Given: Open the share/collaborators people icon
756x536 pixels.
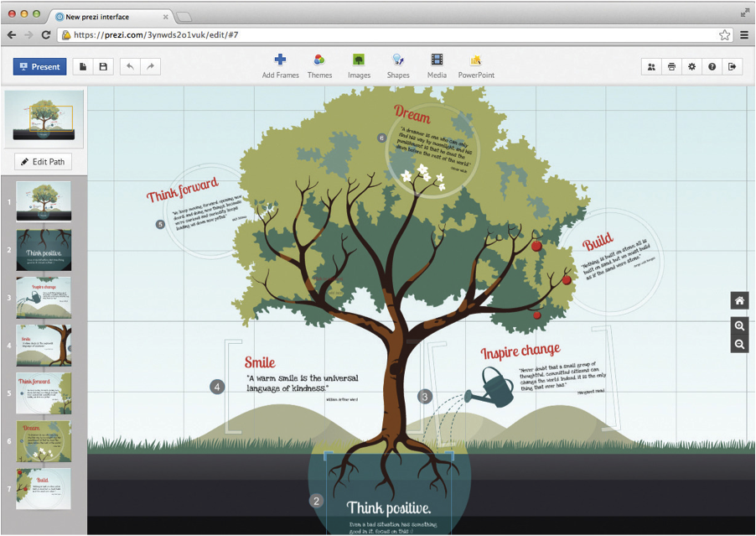Looking at the screenshot, I should [651, 66].
